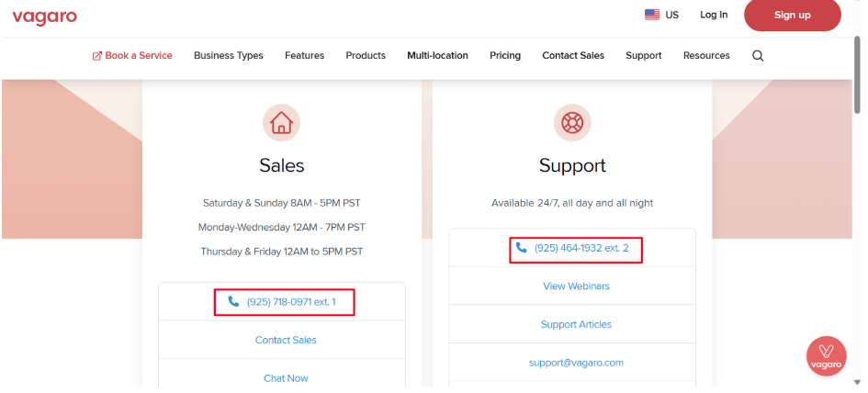Open the US country selector
868x393 pixels.
pyautogui.click(x=661, y=15)
